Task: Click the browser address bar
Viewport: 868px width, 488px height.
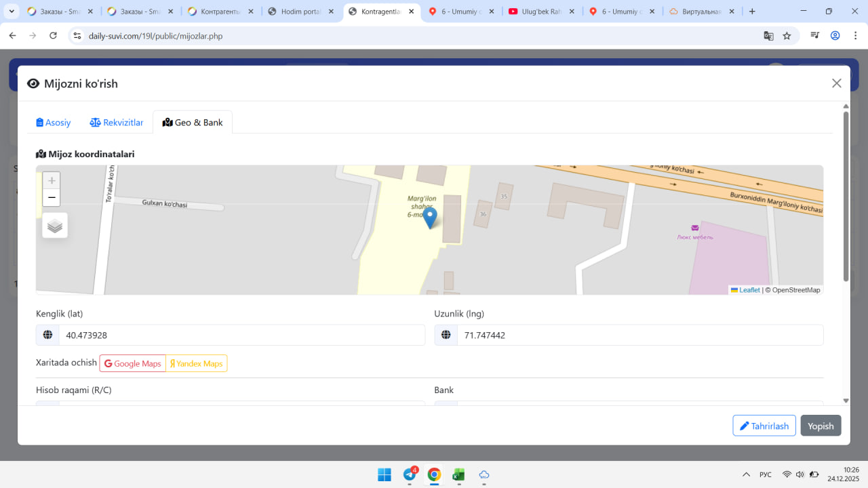Action: 420,36
